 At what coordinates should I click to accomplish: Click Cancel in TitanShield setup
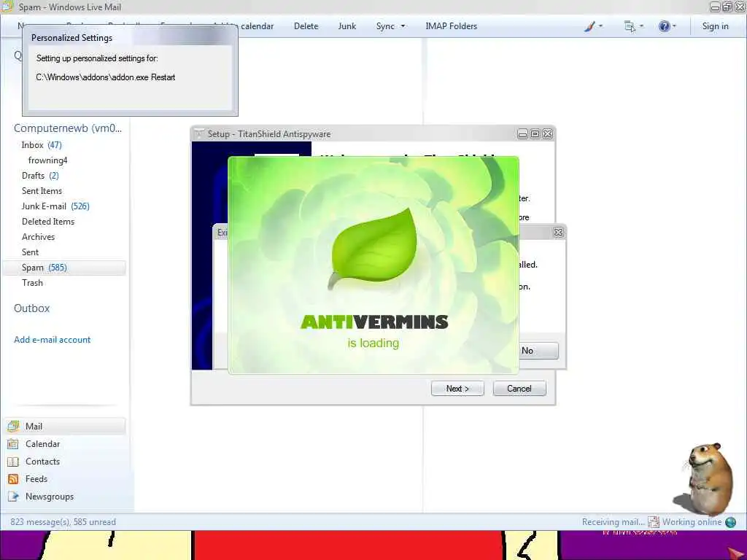pos(519,389)
